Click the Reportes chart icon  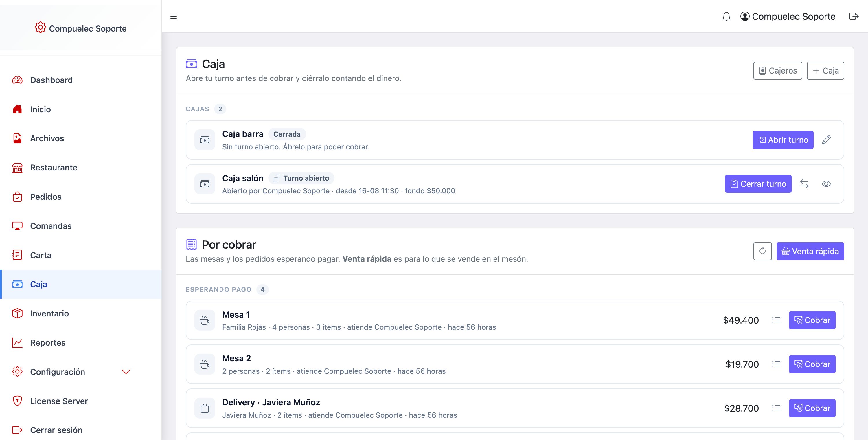point(17,342)
